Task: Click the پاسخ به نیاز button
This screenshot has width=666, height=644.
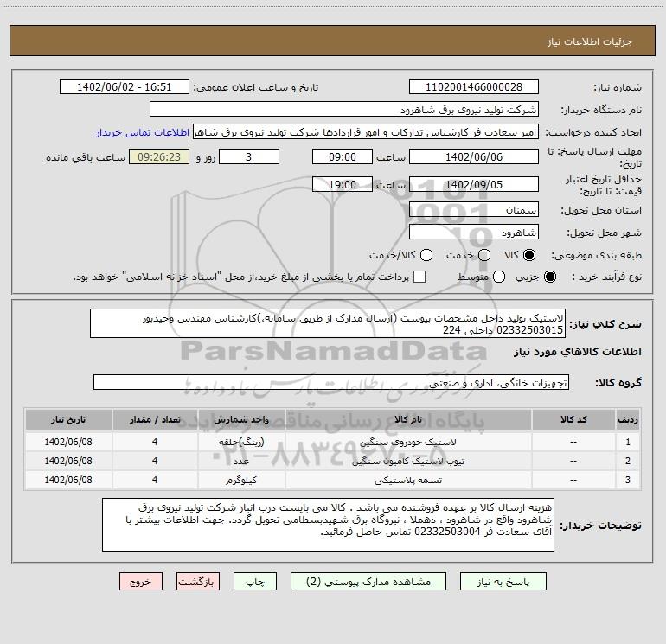Action: (503, 582)
